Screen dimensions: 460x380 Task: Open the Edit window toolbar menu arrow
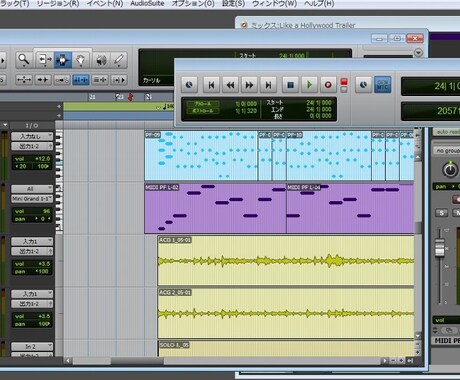pyautogui.click(x=418, y=53)
